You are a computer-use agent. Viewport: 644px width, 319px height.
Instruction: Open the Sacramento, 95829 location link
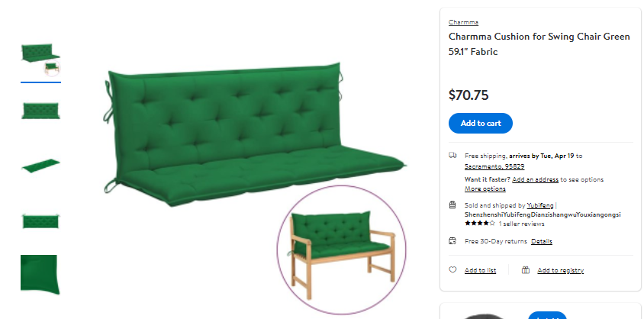pos(494,166)
